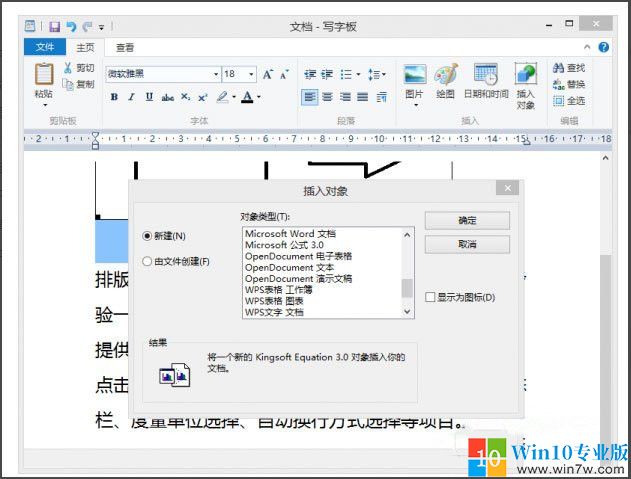This screenshot has height=479, width=631.
Task: Click the 确定 button in dialog
Action: click(x=467, y=221)
